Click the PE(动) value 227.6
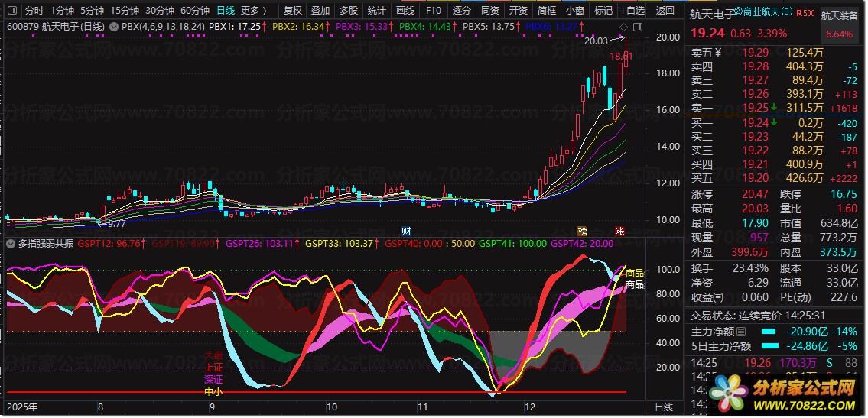Image resolution: width=868 pixels, height=418 pixels. (x=843, y=297)
